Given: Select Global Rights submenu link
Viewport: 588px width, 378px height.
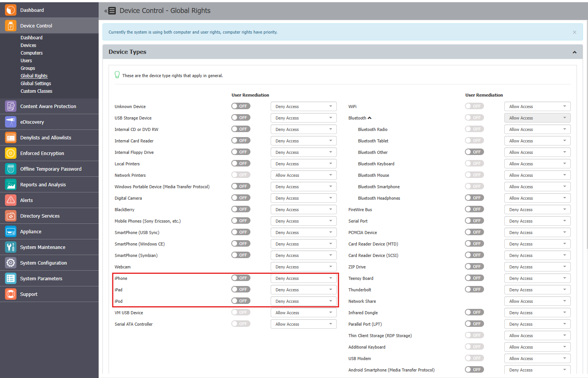Looking at the screenshot, I should (34, 76).
